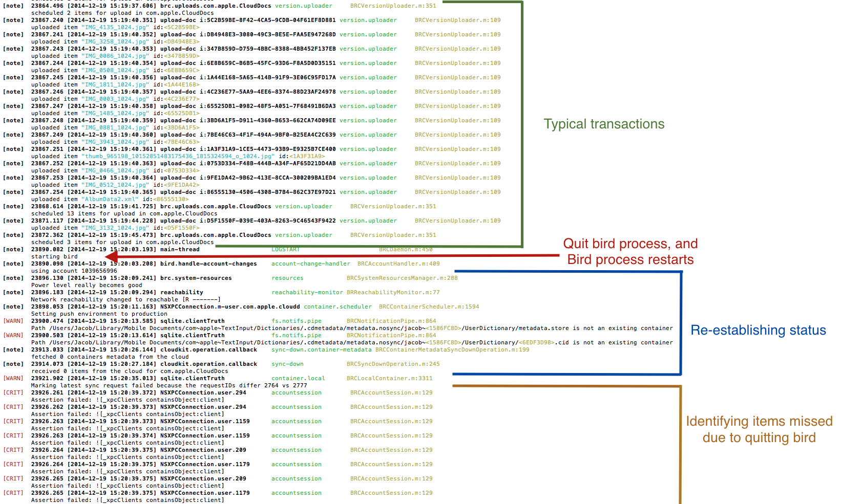Screen dimensions: 841x504
Task: Select the source reference "BRReachabilityMonitor.m:77"
Action: (393, 293)
